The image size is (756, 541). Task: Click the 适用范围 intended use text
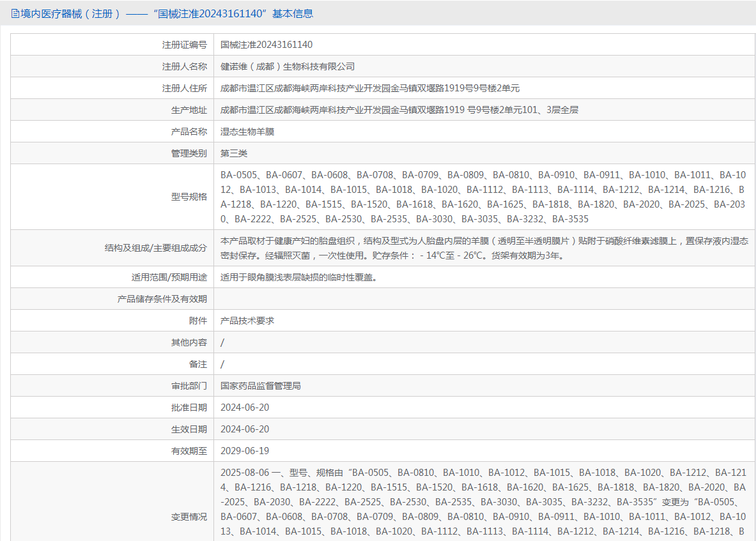pyautogui.click(x=298, y=277)
